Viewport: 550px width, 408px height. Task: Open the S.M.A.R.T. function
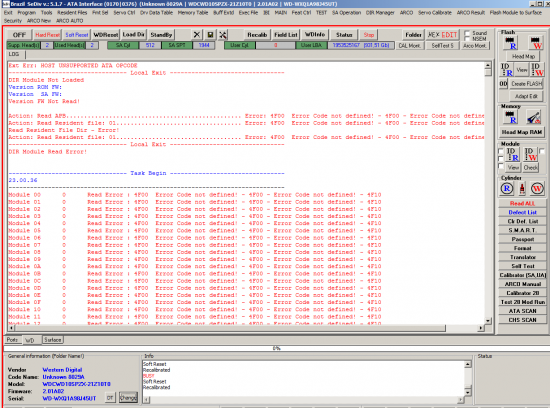pyautogui.click(x=522, y=230)
